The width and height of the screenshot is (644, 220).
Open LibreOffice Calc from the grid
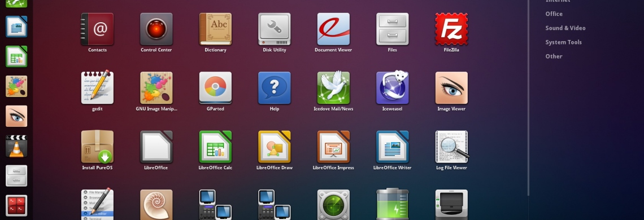215,147
